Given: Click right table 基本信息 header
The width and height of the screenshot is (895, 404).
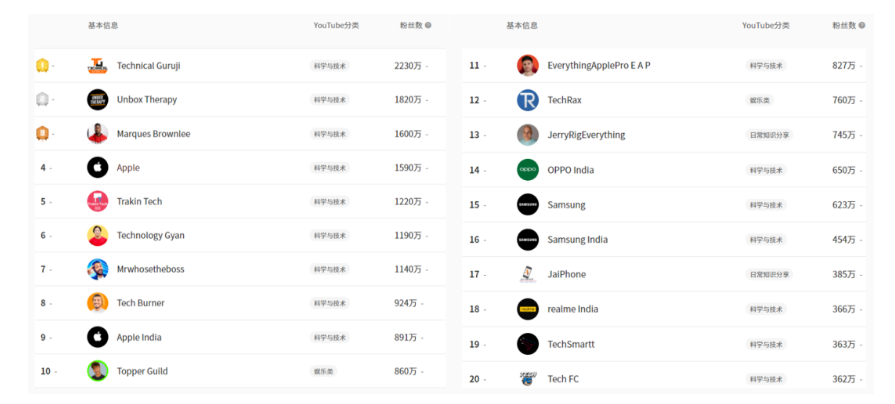Looking at the screenshot, I should [522, 26].
